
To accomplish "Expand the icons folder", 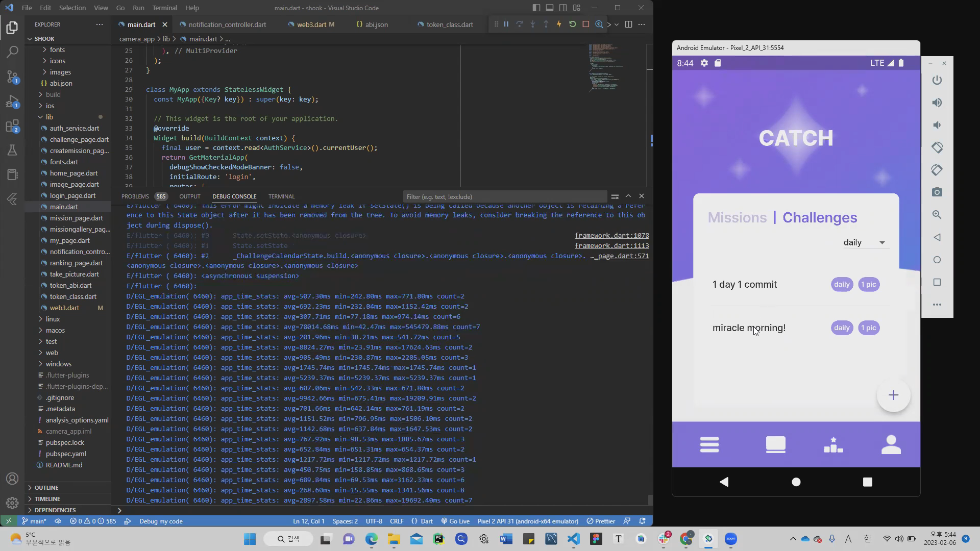I will 57,61.
